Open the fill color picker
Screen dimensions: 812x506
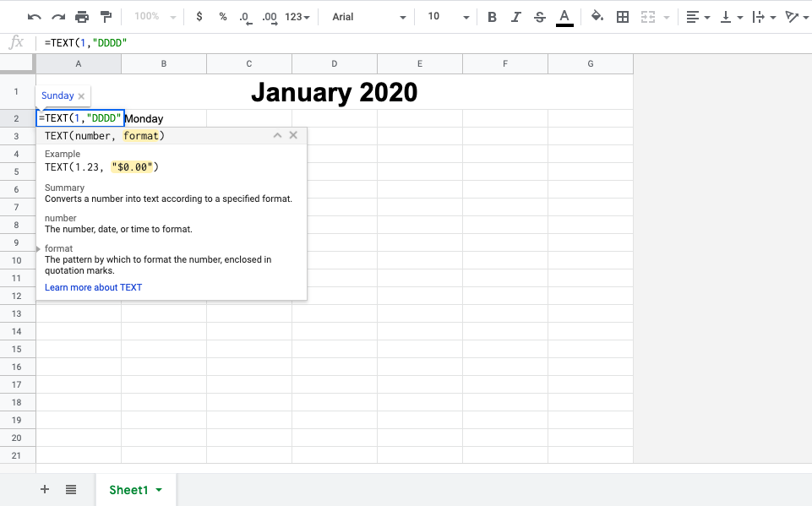click(x=597, y=16)
